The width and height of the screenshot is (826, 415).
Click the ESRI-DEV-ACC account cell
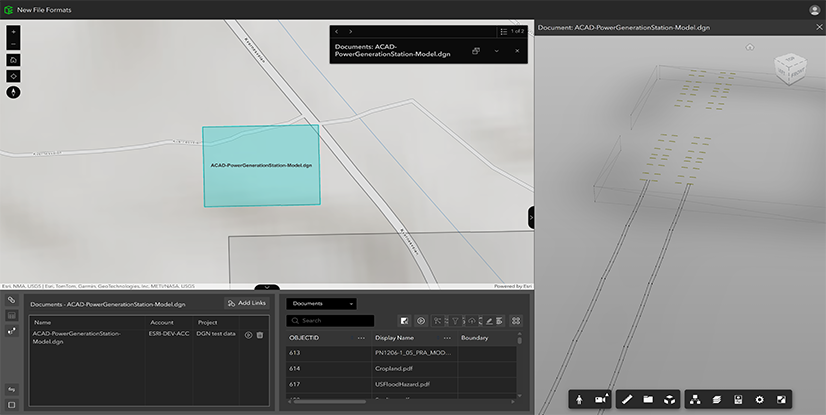click(x=169, y=333)
